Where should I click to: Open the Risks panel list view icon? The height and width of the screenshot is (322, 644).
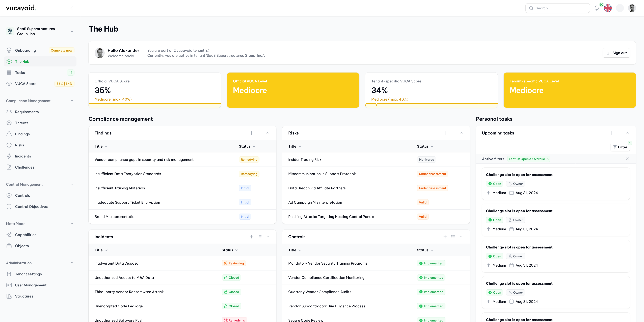[453, 133]
